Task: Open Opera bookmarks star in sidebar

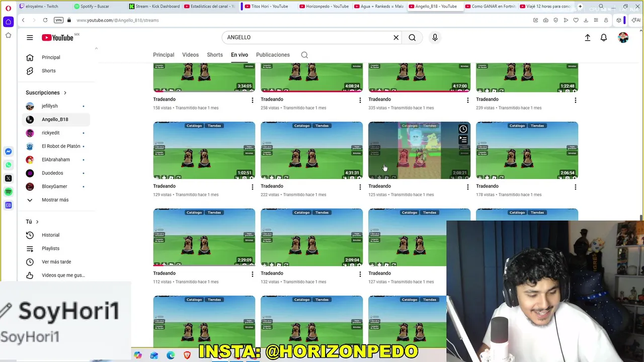Action: coord(8,35)
